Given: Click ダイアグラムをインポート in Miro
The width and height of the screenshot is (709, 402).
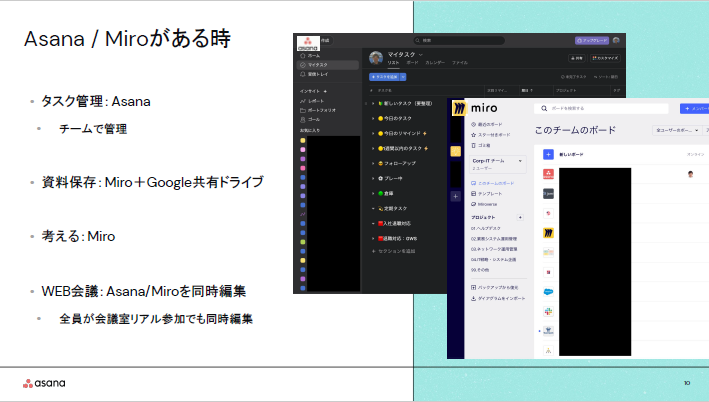Looking at the screenshot, I should click(x=498, y=298).
